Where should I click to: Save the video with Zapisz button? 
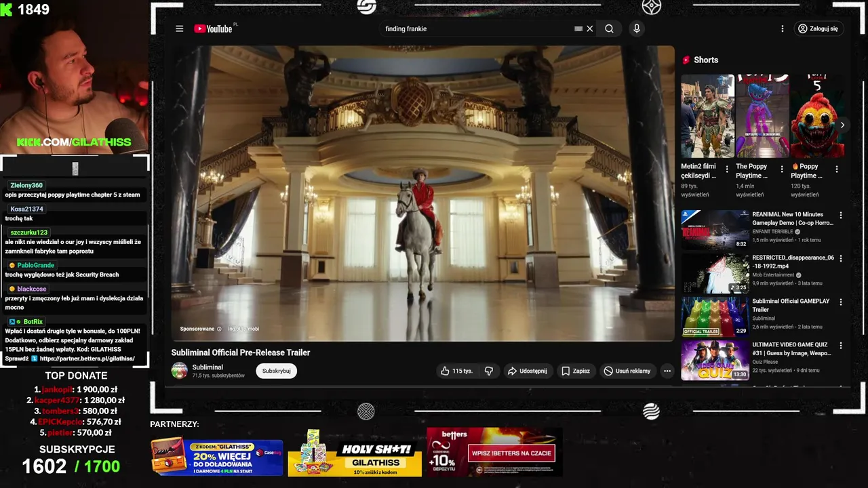tap(576, 371)
